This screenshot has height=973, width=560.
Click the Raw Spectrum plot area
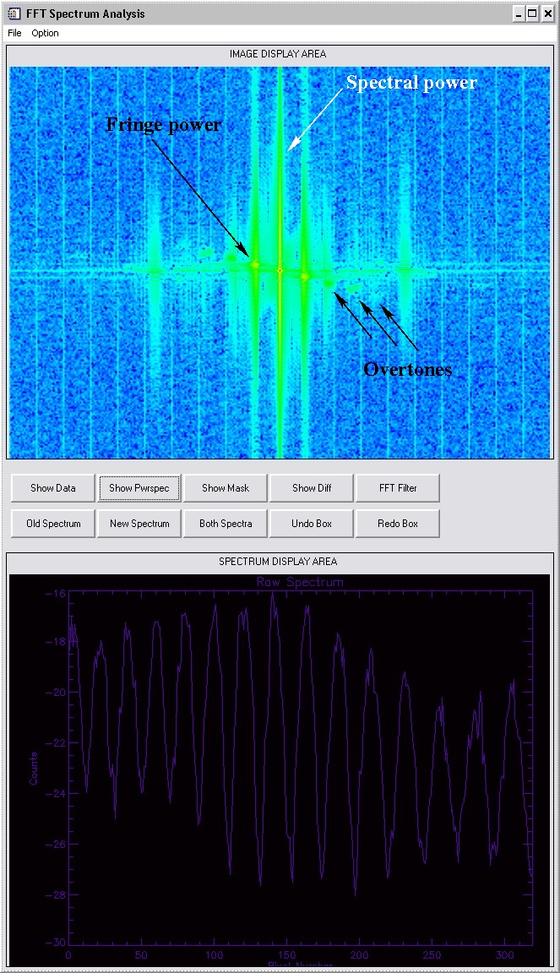coord(301,767)
